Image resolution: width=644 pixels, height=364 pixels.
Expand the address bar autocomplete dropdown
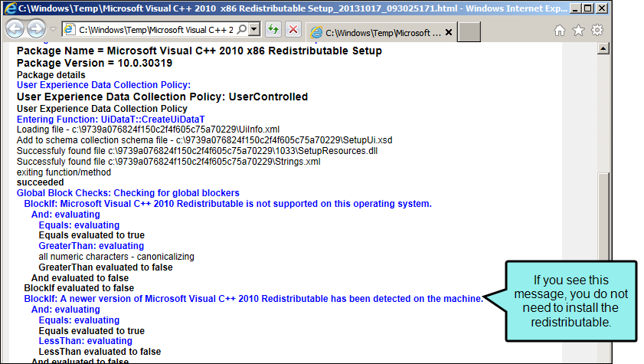(255, 29)
